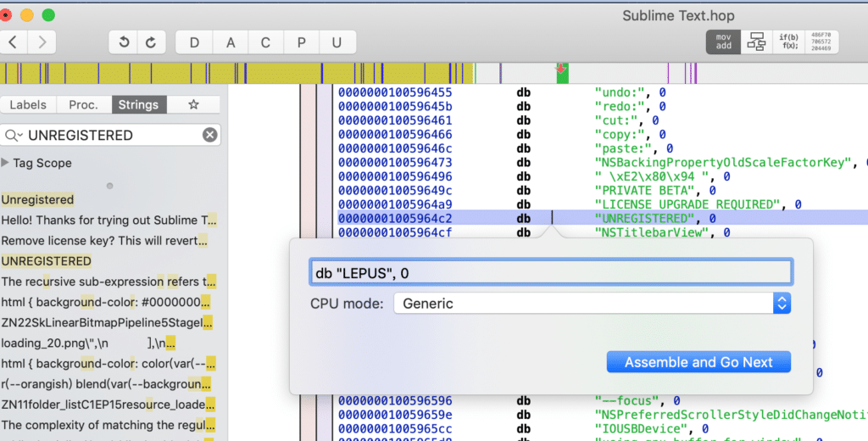Viewport: 868px width, 441px height.
Task: Click Assemble and Go Next button
Action: click(698, 362)
